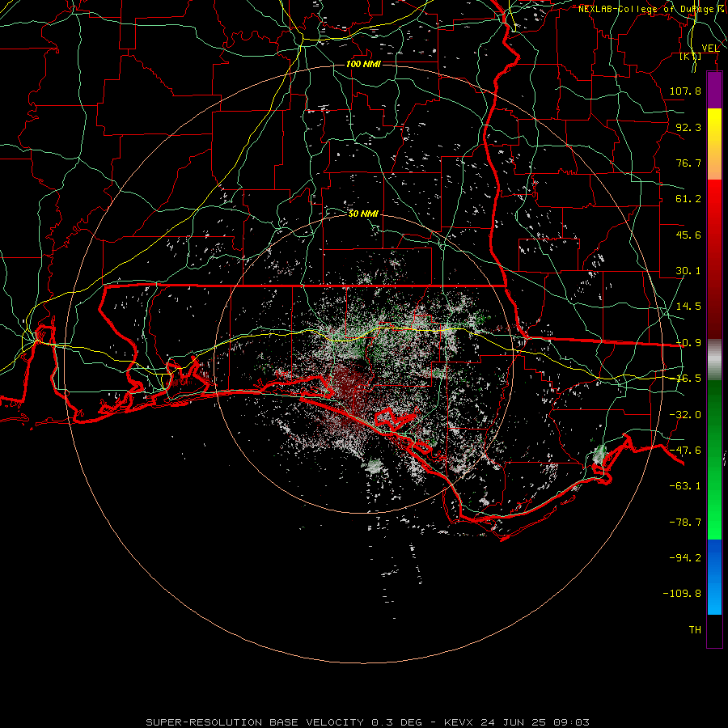Viewport: 728px width, 728px height.
Task: Click the TH legend label
Action: click(x=695, y=630)
